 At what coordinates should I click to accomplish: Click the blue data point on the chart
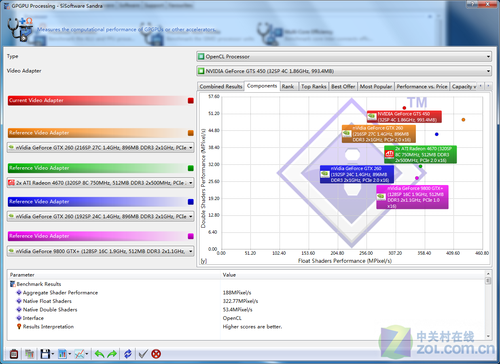(437, 134)
